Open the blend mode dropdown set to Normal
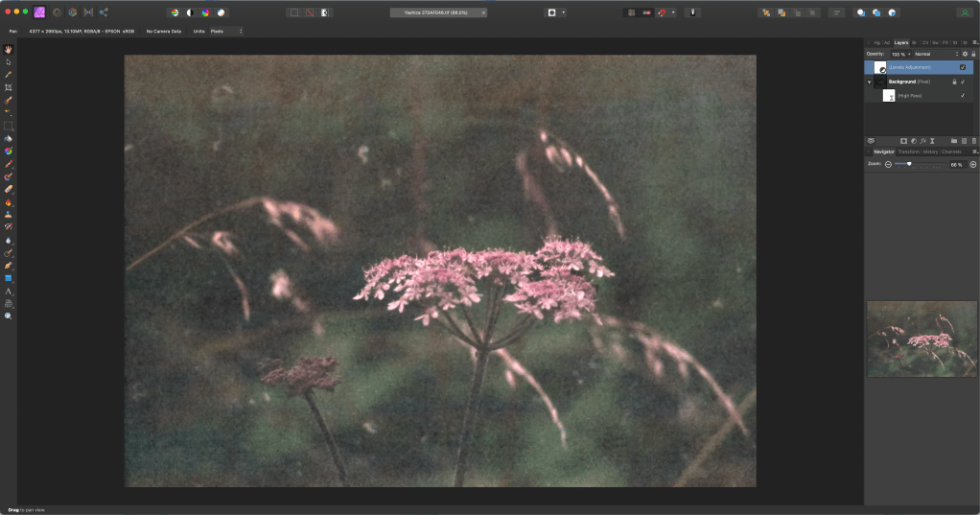 tap(936, 54)
